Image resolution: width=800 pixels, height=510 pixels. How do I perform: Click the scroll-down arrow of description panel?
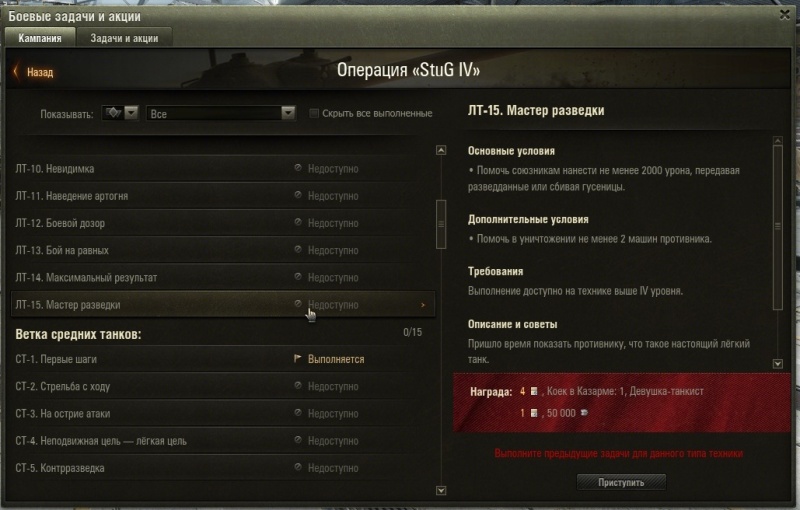(778, 364)
